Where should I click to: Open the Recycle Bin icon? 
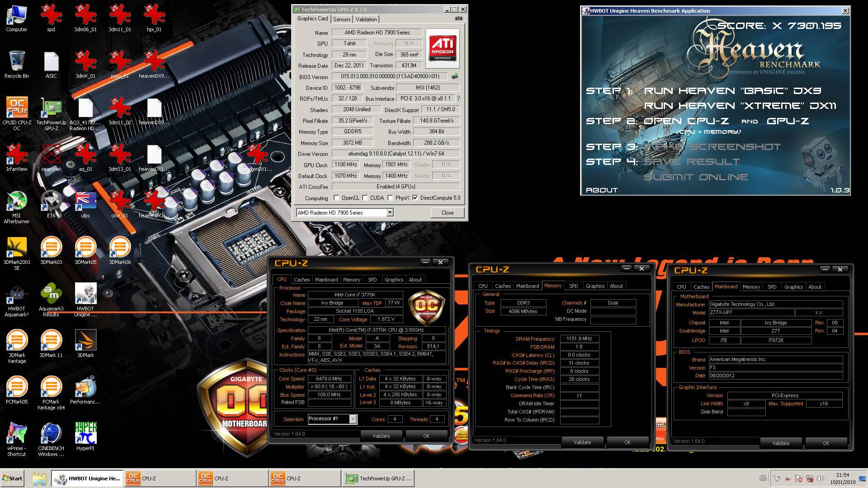[x=16, y=65]
